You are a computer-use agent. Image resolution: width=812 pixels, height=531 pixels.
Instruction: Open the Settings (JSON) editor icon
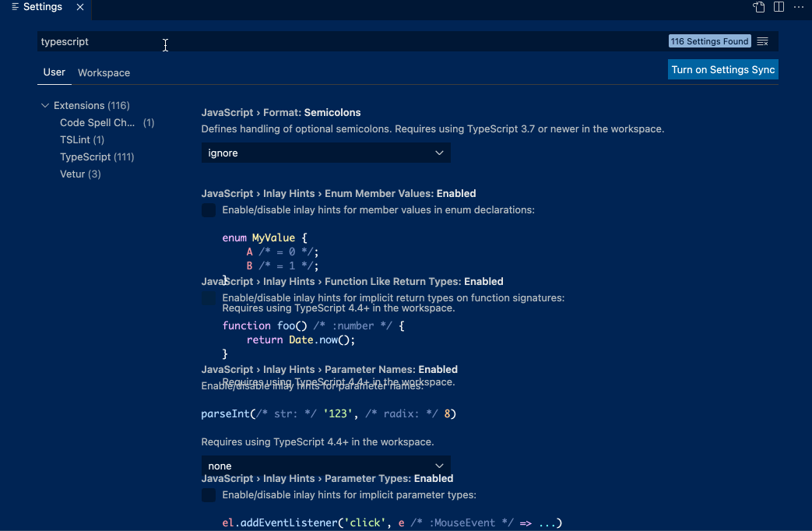point(758,7)
